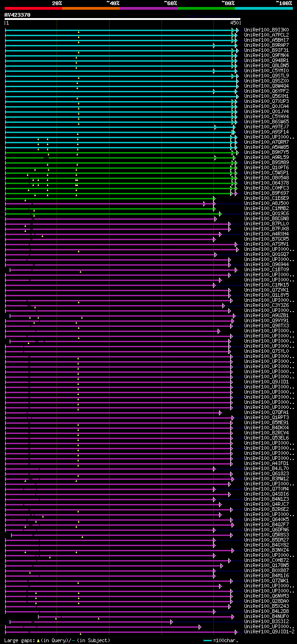The height and width of the screenshot is (644, 297).
Task: Open UniRef100_Q7SYL0 entry
Action: (x=267, y=351)
